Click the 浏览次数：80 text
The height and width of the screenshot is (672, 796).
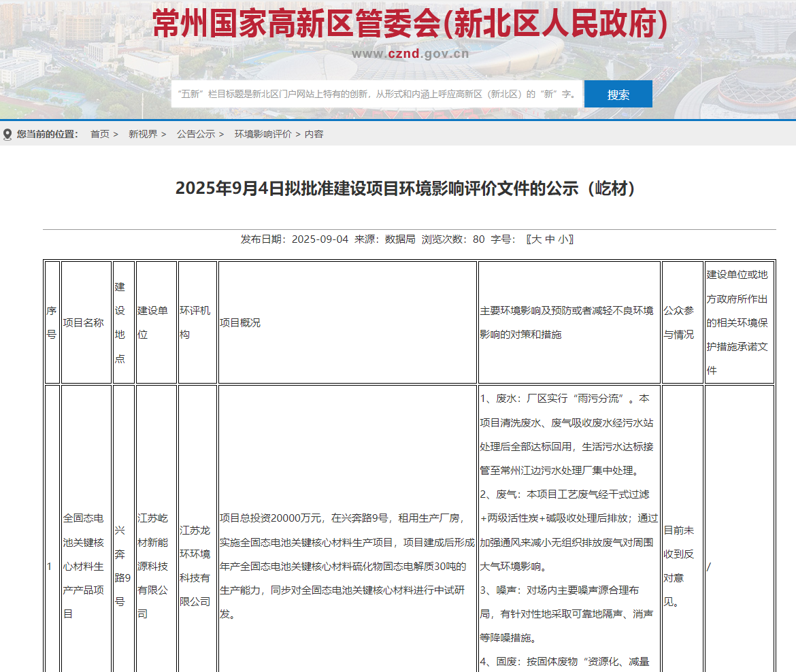(453, 239)
